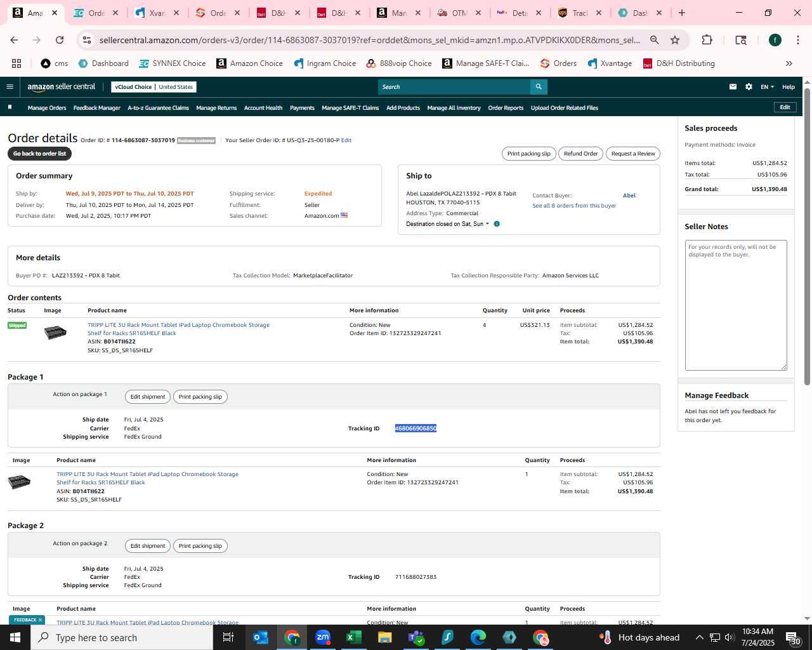Open Microsoft Teams from the taskbar
This screenshot has height=650, width=812.
pyautogui.click(x=416, y=637)
